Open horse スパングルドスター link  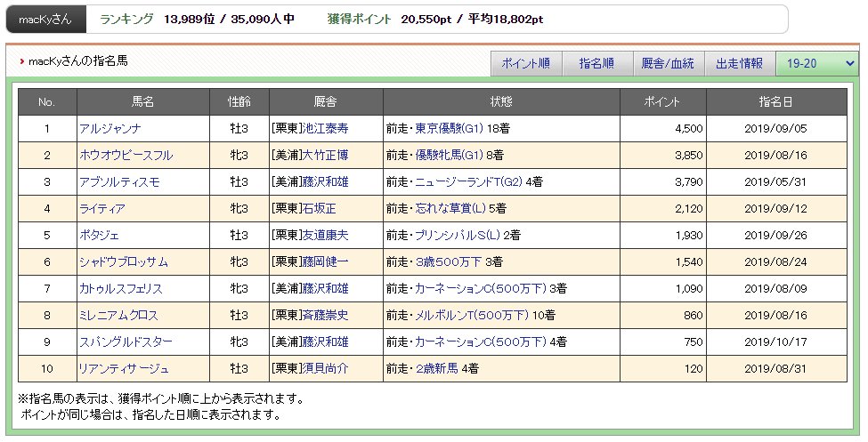tap(126, 342)
